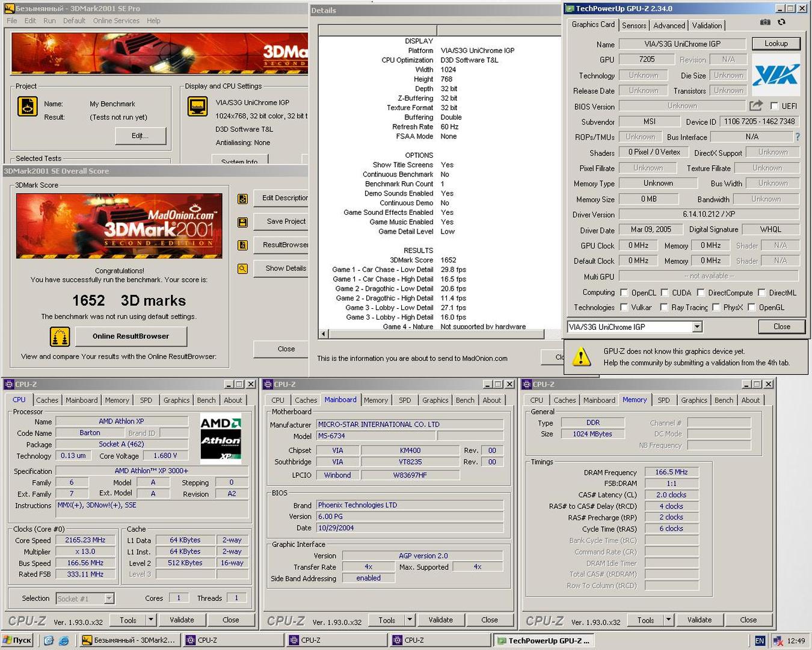812x650 pixels.
Task: Open the Socket #1 selection dropdown
Action: [109, 598]
